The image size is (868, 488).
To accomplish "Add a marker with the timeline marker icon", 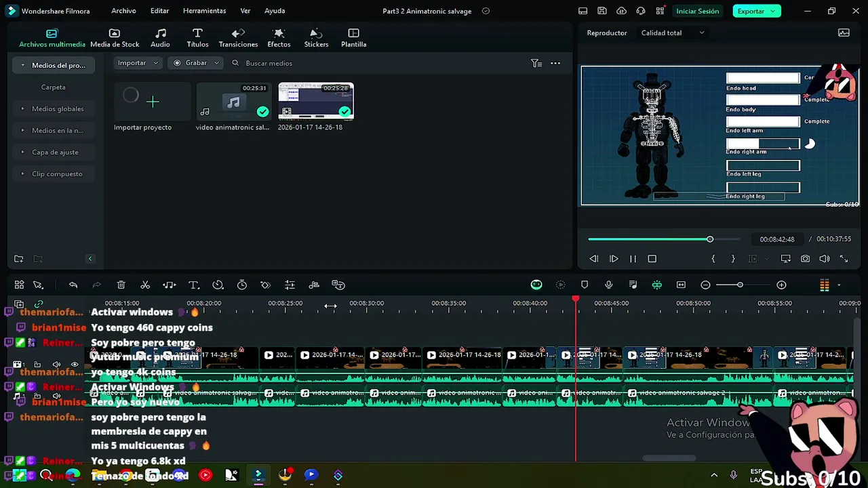I will [585, 285].
